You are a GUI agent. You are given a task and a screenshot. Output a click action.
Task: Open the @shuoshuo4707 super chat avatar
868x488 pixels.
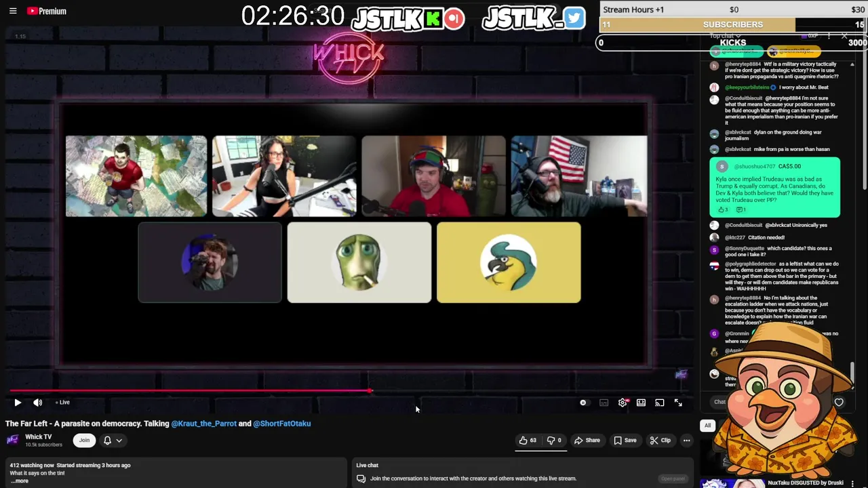coord(722,166)
